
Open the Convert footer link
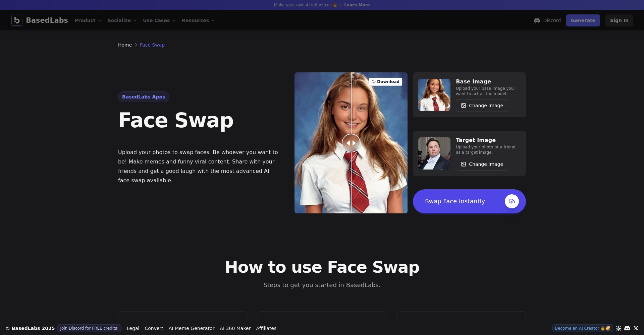pyautogui.click(x=154, y=328)
